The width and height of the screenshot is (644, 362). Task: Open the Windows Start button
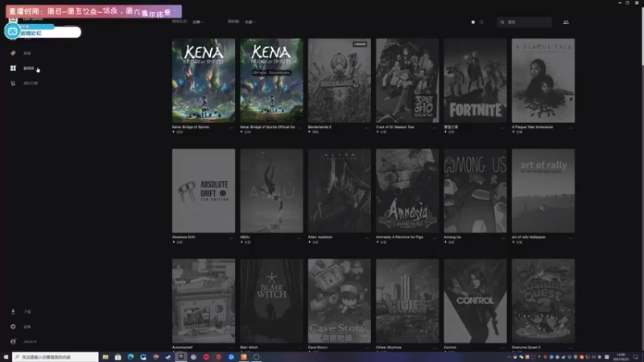pyautogui.click(x=6, y=357)
